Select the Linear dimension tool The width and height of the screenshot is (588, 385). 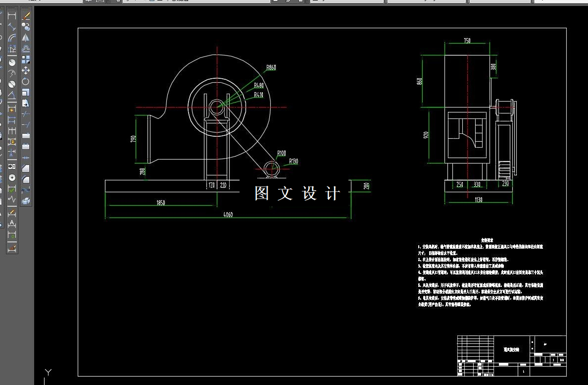(x=12, y=16)
